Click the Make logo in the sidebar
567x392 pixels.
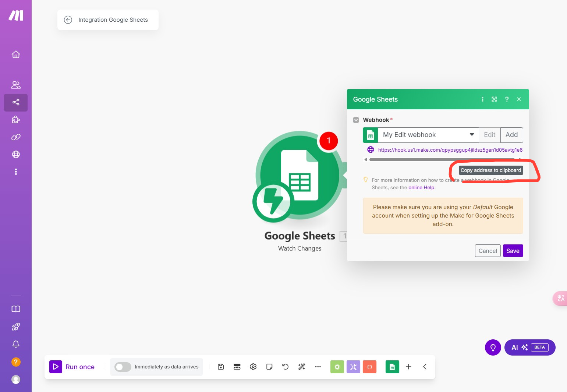coord(16,15)
